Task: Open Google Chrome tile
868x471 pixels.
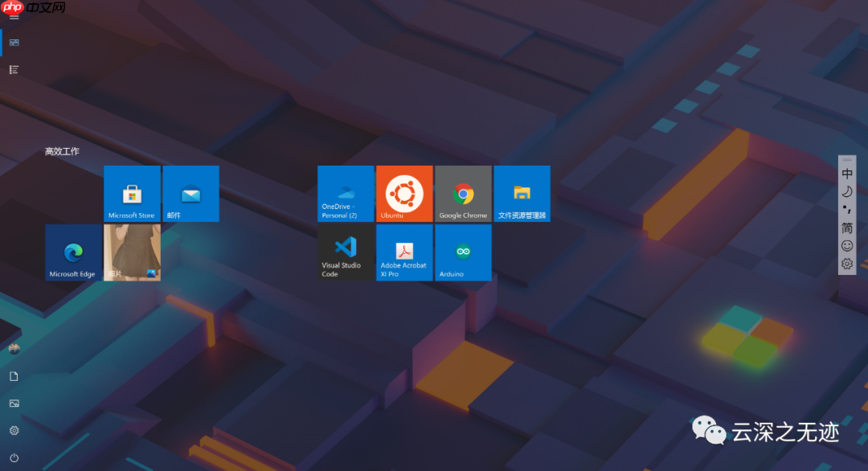Action: (463, 193)
